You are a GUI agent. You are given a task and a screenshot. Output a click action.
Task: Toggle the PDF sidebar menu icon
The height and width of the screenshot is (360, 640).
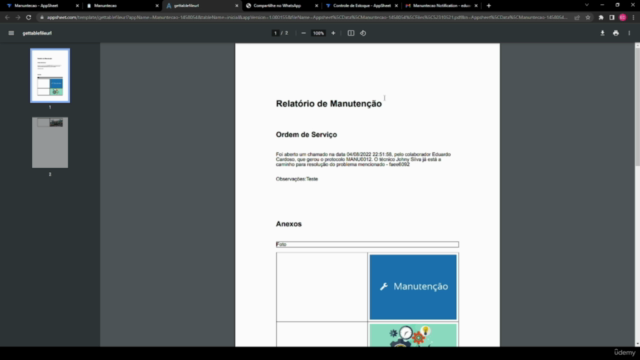pos(11,33)
